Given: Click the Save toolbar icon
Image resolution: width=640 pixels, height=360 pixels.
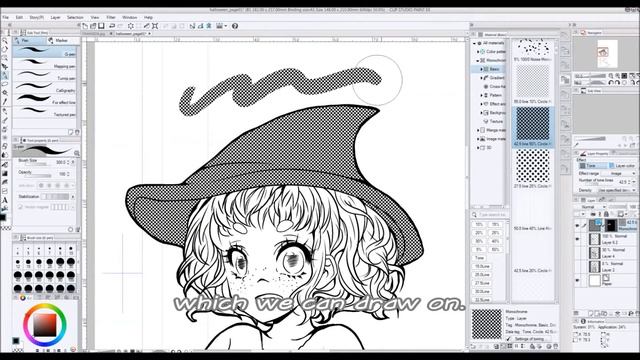Looking at the screenshot, I should click(101, 26).
